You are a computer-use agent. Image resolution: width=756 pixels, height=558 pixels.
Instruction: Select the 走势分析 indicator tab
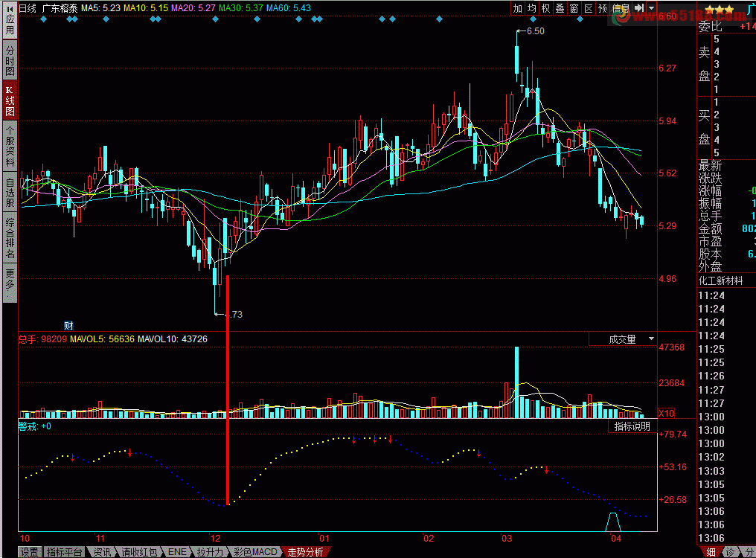coord(305,552)
